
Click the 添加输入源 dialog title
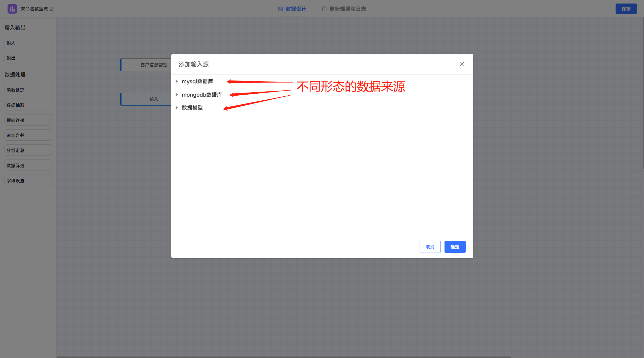click(x=194, y=64)
